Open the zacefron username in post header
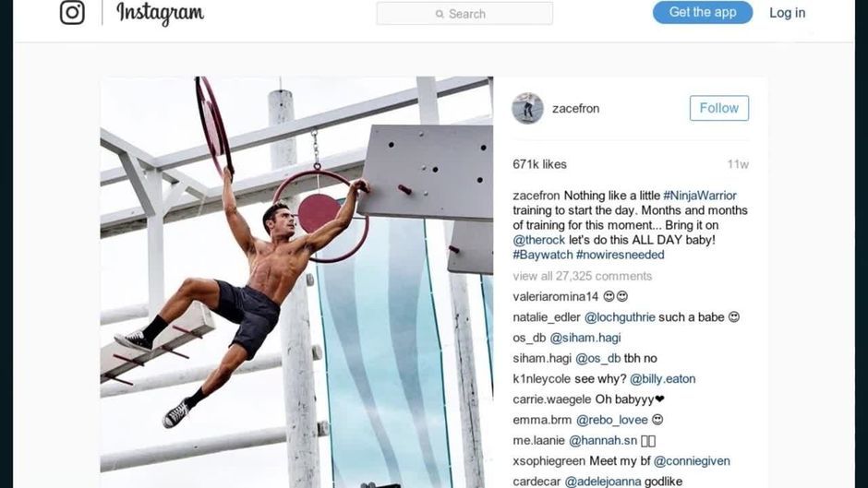This screenshot has height=488, width=868. pyautogui.click(x=575, y=109)
